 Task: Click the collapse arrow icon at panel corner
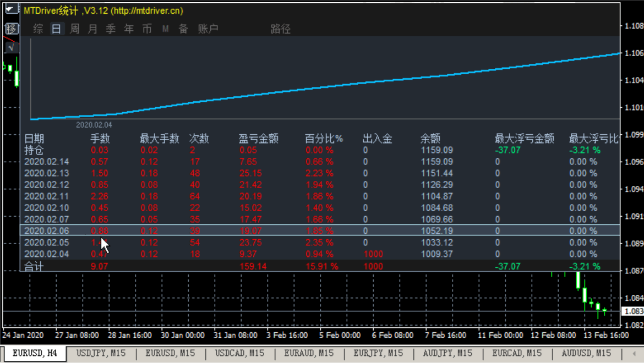[11, 9]
